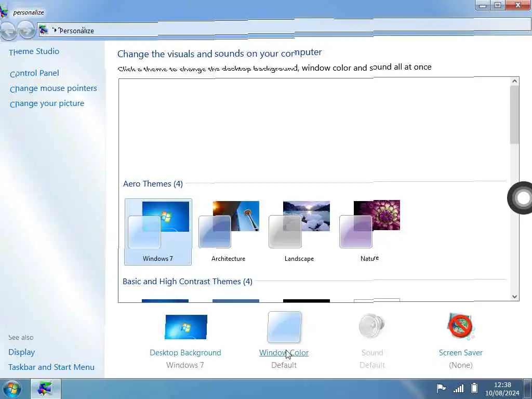Viewport: 532px width, 399px height.
Task: Click the Aero Themes (4) header
Action: pyautogui.click(x=153, y=184)
